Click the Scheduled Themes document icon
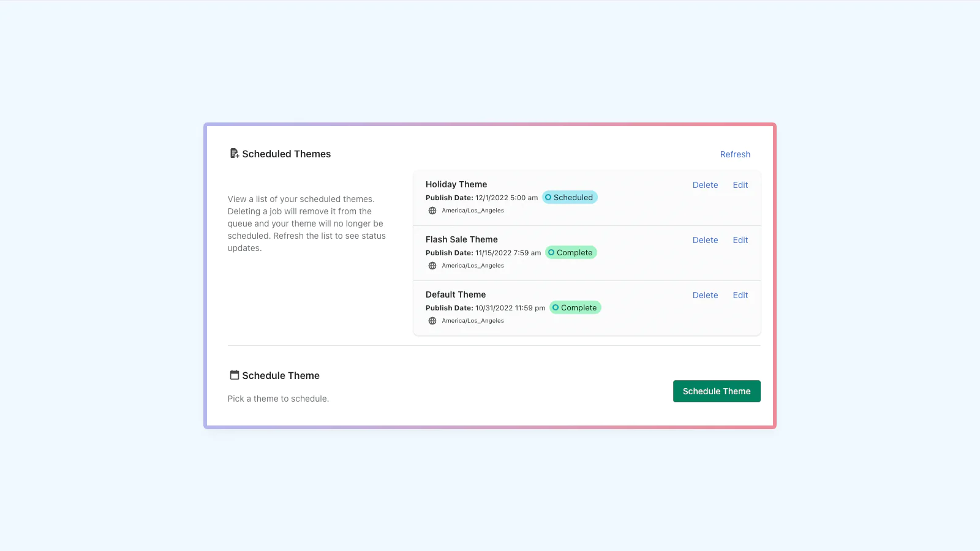This screenshot has height=551, width=980. tap(234, 153)
